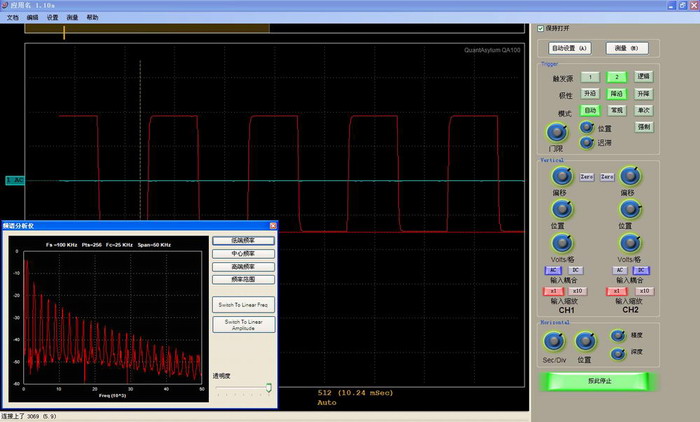The image size is (700, 422).
Task: Click the CH1 Zero button
Action: click(x=587, y=177)
